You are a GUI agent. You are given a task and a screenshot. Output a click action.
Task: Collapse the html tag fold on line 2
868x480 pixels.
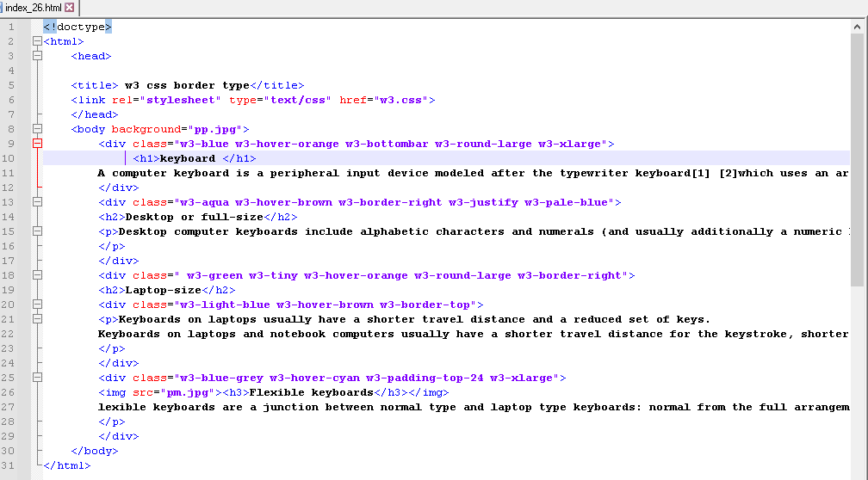37,41
